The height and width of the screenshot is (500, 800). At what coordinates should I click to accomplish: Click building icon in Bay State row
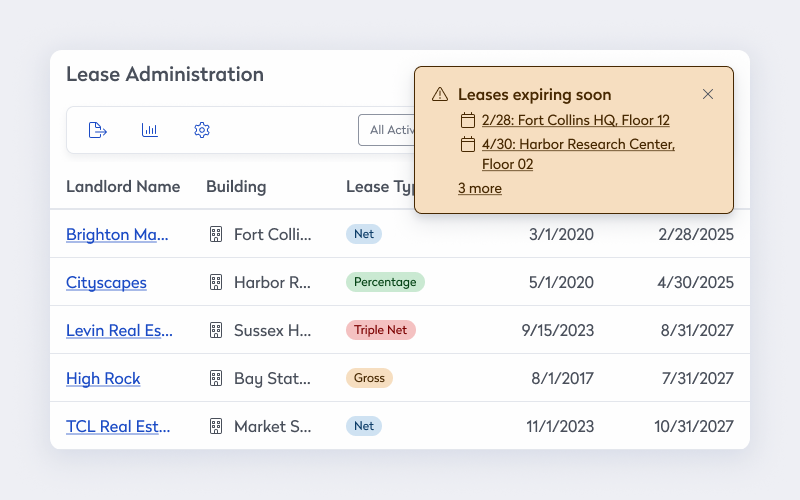click(216, 378)
